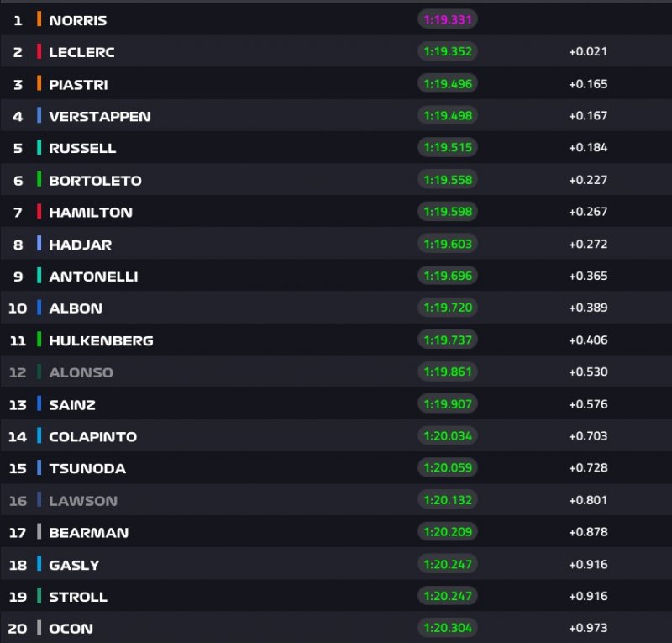The image size is (672, 643).
Task: Select Hamilton's 1:19.598 lap time badge
Action: coord(448,212)
